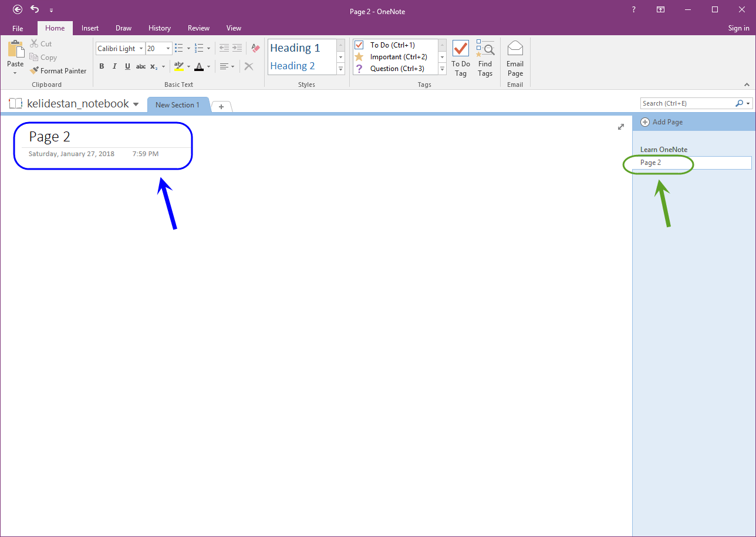The width and height of the screenshot is (756, 537).
Task: Click the Delete X icon
Action: 249,66
